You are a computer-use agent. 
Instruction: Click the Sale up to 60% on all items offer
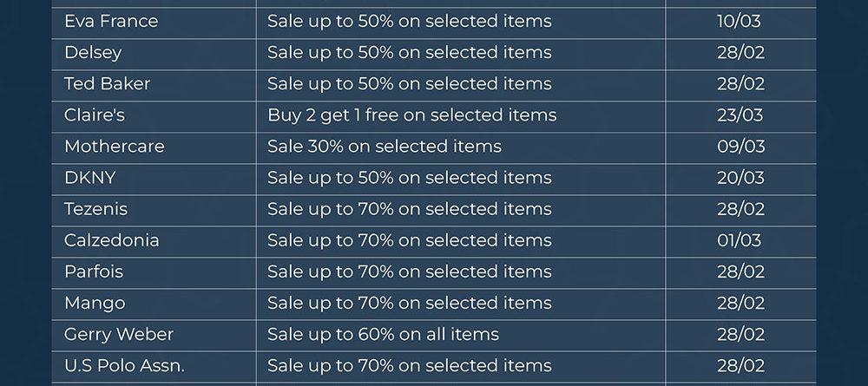pyautogui.click(x=383, y=334)
